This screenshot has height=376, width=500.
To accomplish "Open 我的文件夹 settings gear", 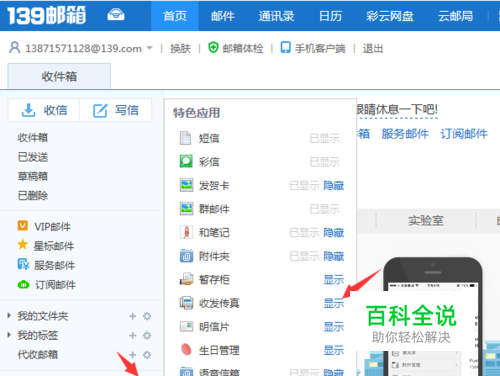I will point(147,316).
